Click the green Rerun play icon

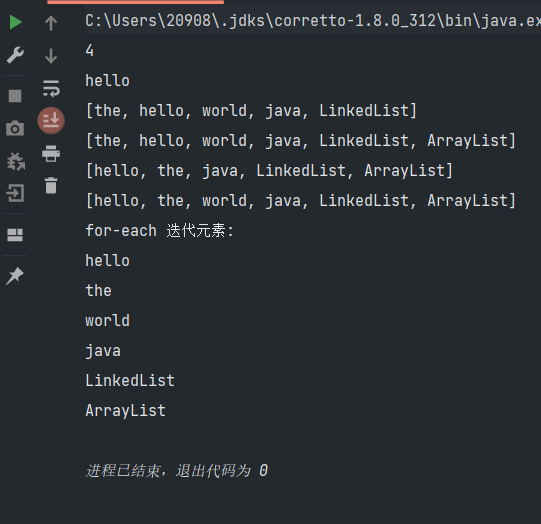pyautogui.click(x=16, y=22)
